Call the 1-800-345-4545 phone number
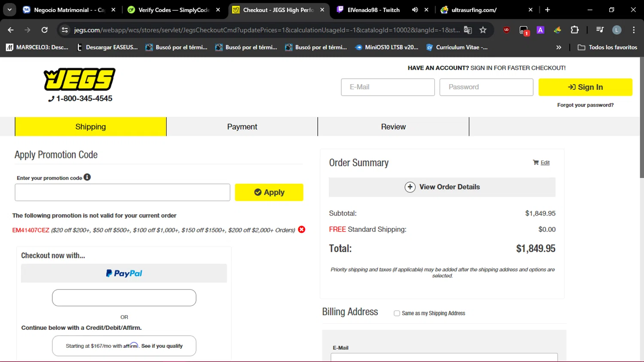 [x=80, y=99]
